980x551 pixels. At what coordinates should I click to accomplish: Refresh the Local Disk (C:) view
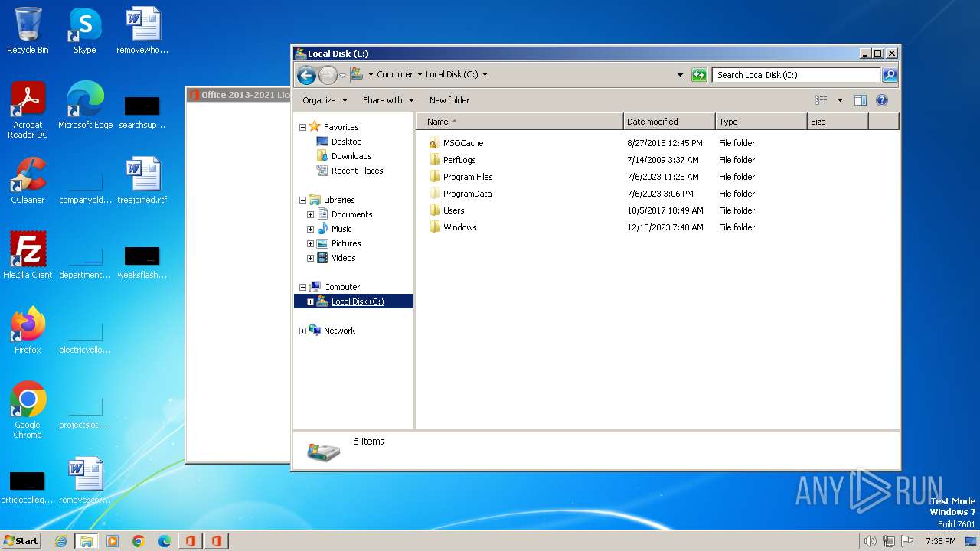[x=698, y=75]
